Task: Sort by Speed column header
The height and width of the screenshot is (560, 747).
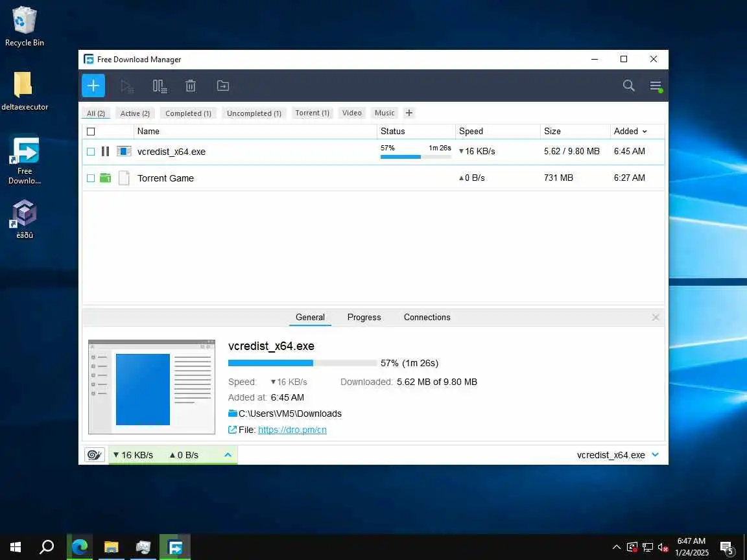Action: tap(471, 131)
